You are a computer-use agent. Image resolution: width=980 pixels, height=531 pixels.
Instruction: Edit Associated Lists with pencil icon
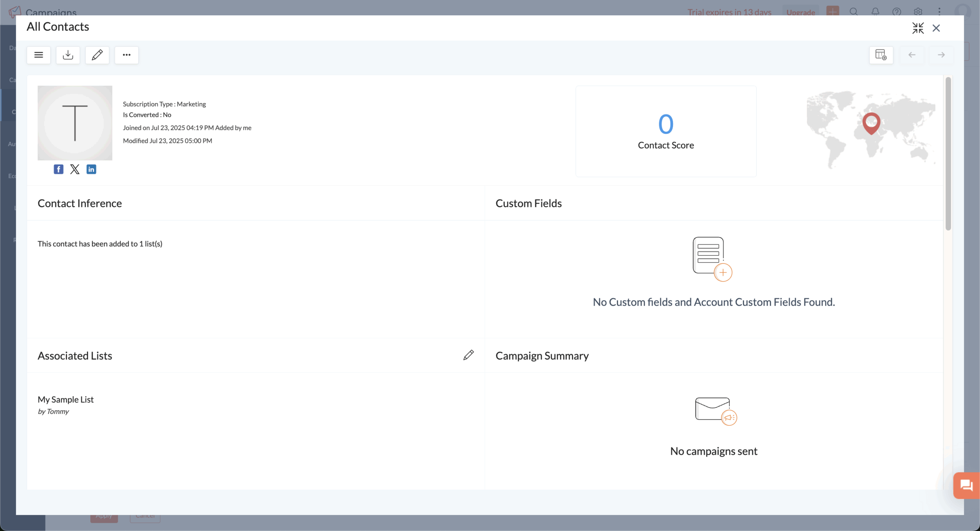[x=469, y=355]
